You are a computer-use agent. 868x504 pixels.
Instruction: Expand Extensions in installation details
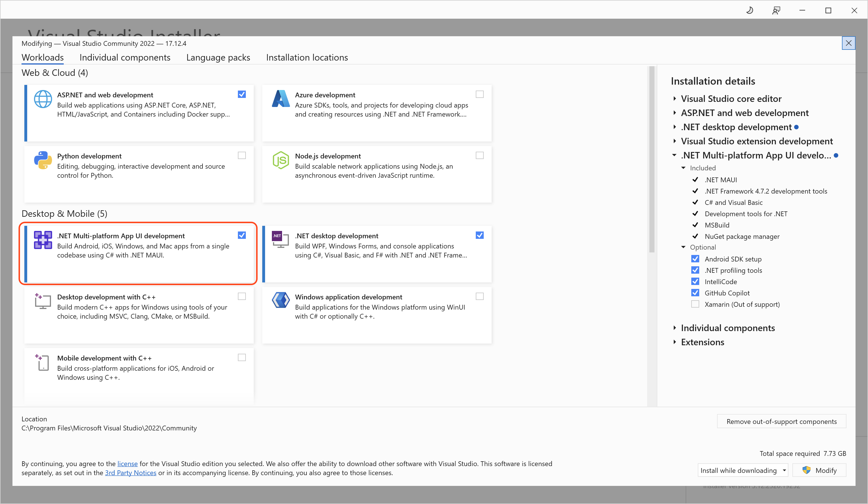coord(674,342)
